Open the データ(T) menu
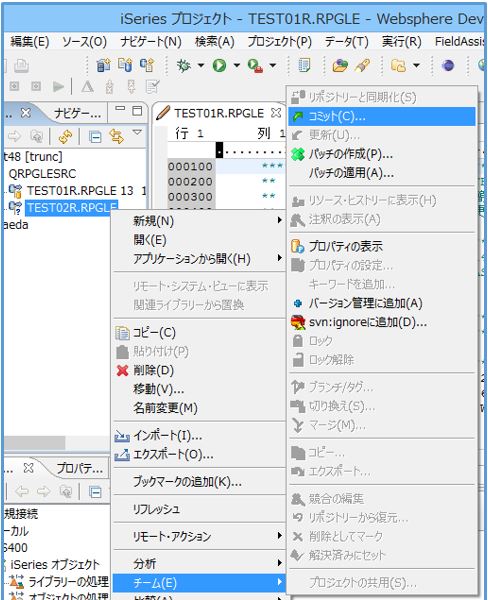This screenshot has width=488, height=600. (346, 41)
